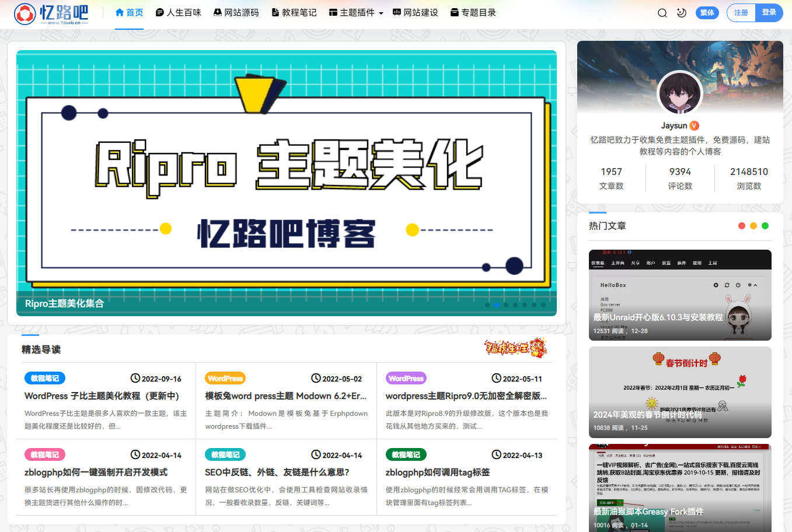Click clock icon beside 2022-05-02

pos(316,378)
